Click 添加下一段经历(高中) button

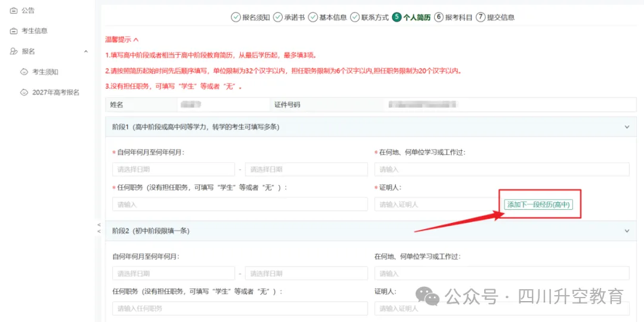click(x=538, y=205)
